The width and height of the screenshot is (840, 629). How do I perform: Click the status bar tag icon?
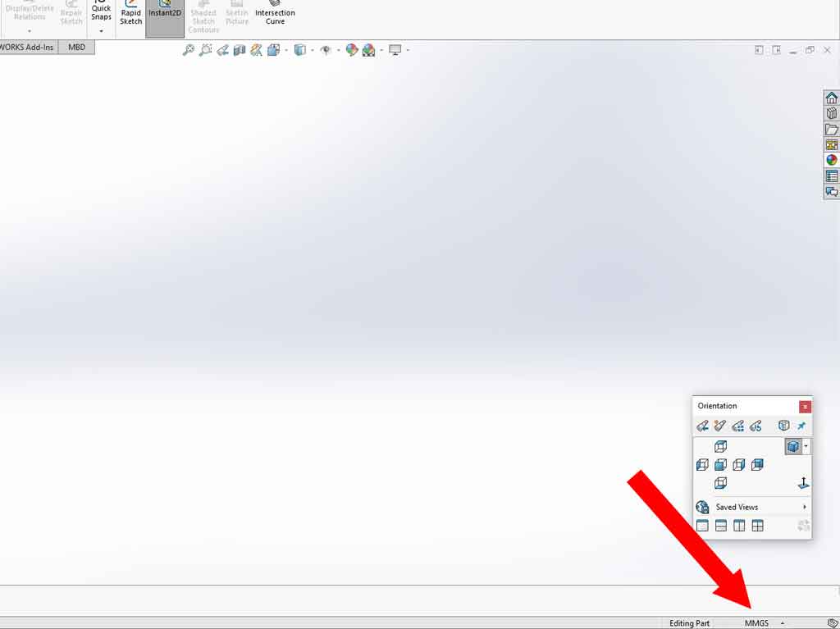[832, 623]
